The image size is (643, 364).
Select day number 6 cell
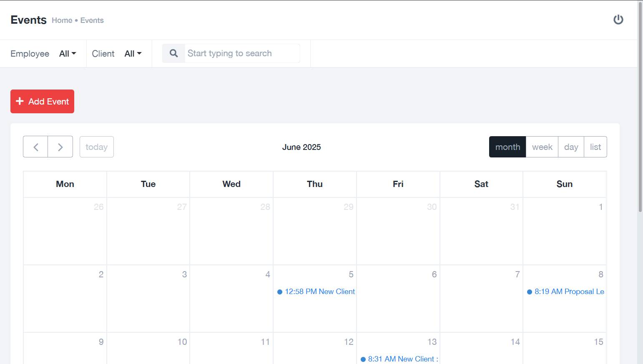coord(398,299)
